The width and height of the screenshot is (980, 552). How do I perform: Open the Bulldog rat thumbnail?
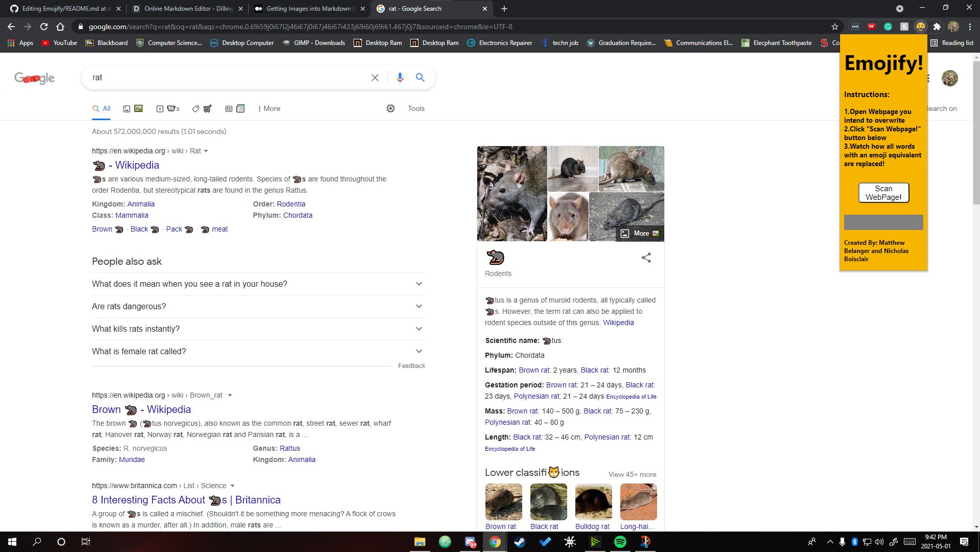(593, 502)
